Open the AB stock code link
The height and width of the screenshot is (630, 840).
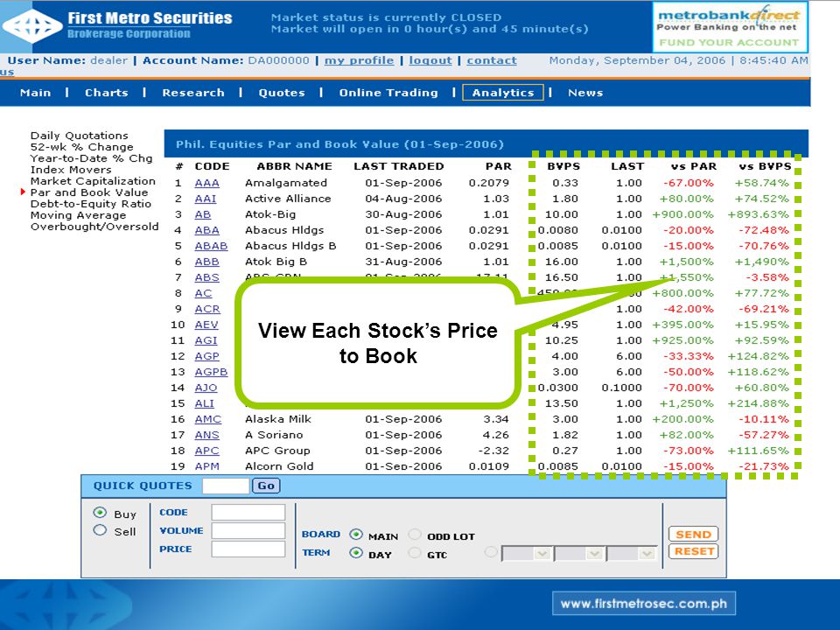202,215
